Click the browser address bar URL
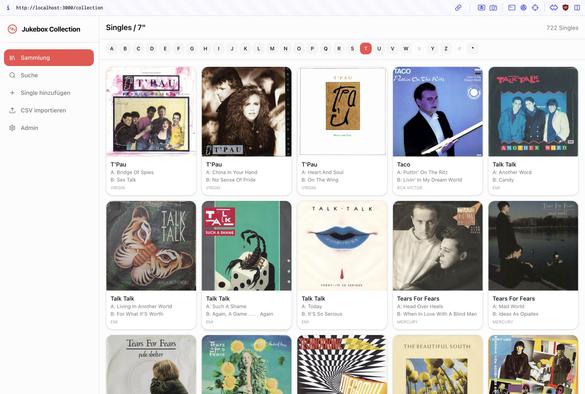Screen dimensions: 585x394 pos(60,7)
